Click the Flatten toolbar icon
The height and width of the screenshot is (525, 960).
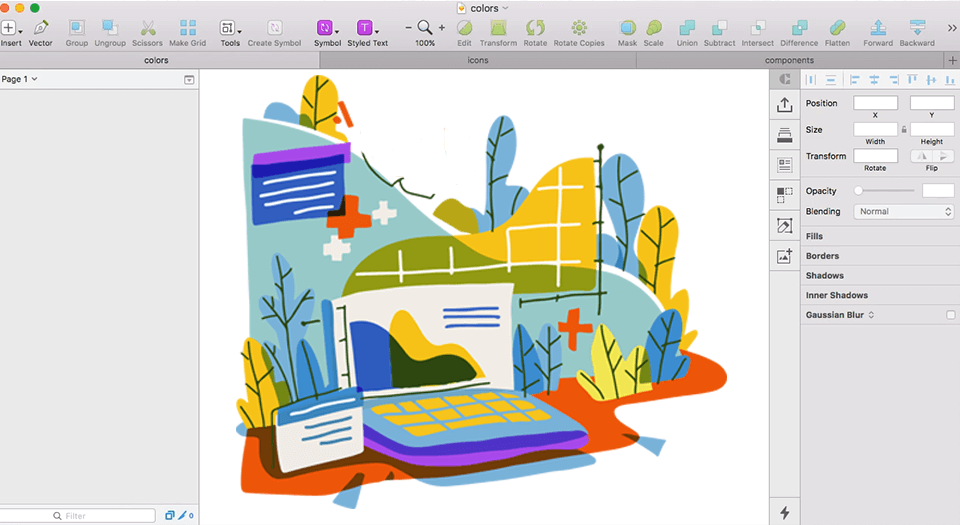click(x=838, y=28)
